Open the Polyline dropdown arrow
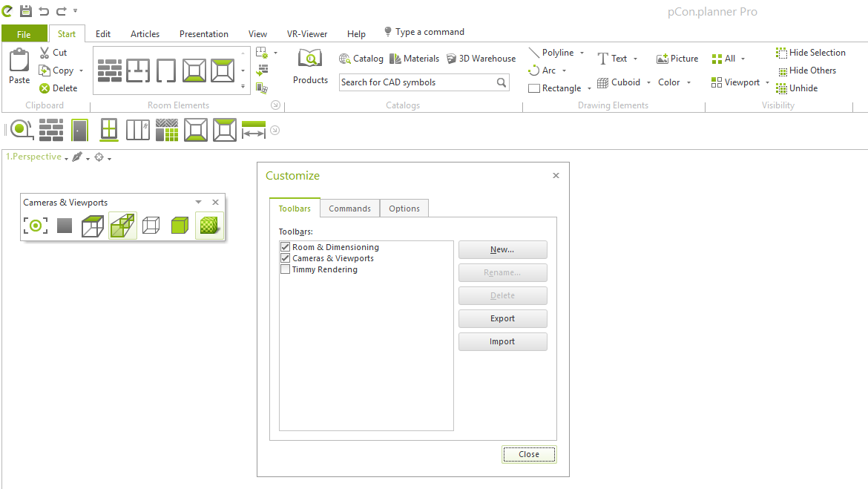868x489 pixels. coord(582,53)
